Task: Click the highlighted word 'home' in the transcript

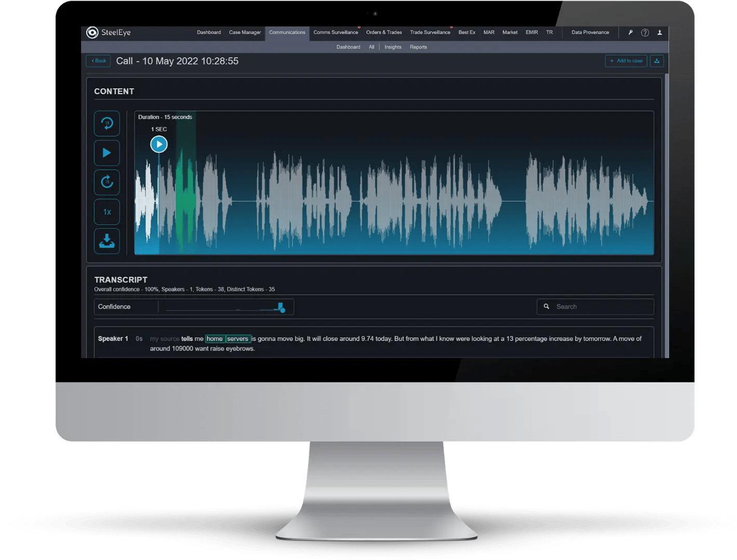Action: (x=215, y=339)
